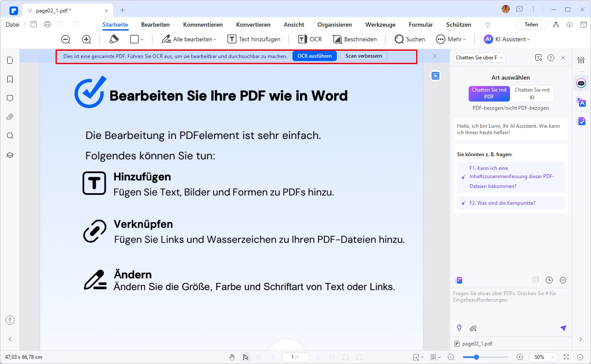Viewport: 591px width, 364px height.
Task: Click the page number input field
Action: coord(295,357)
